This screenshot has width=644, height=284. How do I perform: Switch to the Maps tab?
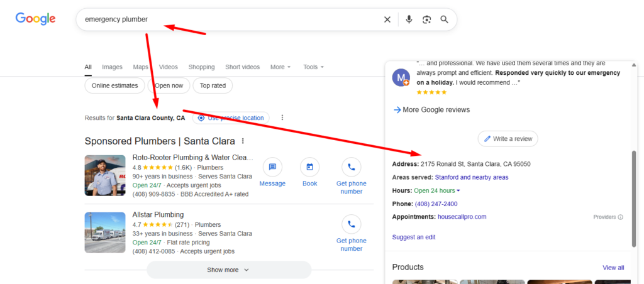tap(140, 67)
